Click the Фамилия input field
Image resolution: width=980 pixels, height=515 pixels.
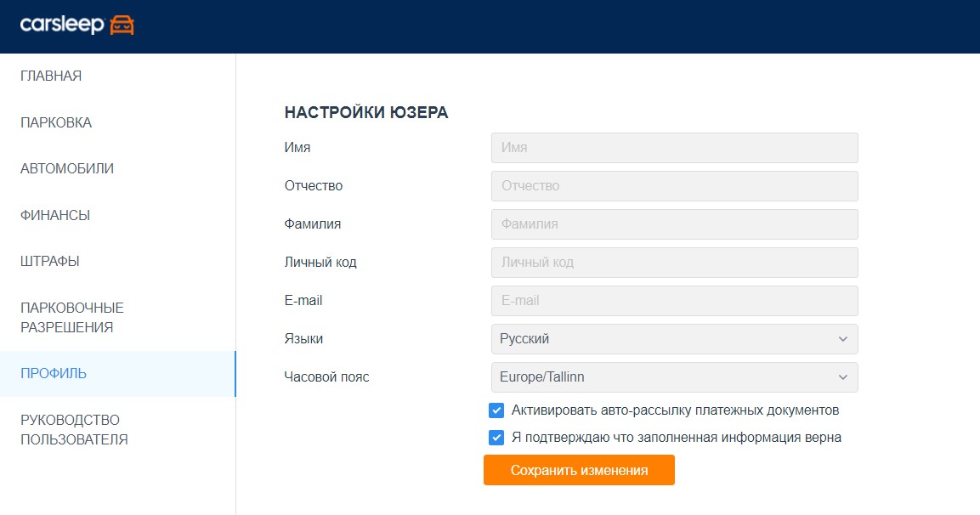click(x=674, y=224)
